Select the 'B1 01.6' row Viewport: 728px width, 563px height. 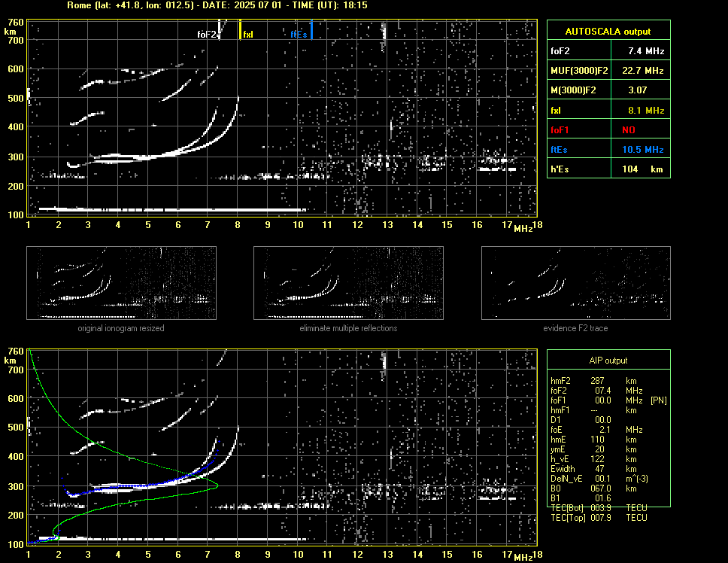click(x=581, y=498)
